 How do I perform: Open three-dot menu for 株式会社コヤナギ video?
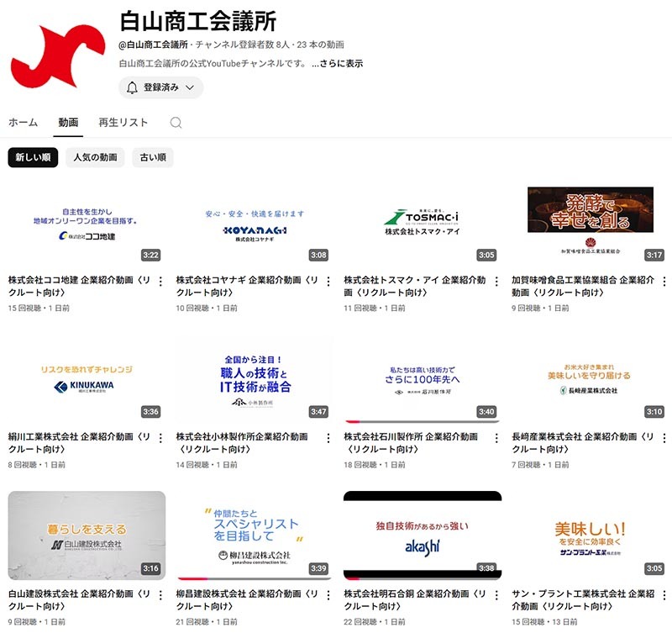(328, 282)
